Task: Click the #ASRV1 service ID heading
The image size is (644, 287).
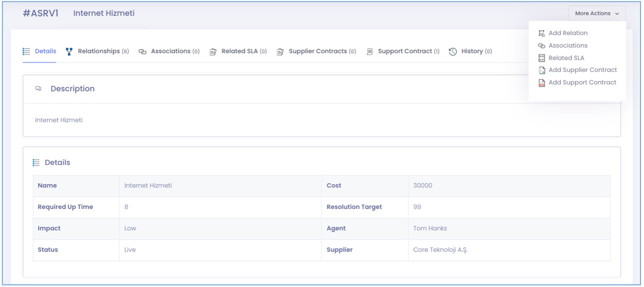Action: pyautogui.click(x=40, y=13)
